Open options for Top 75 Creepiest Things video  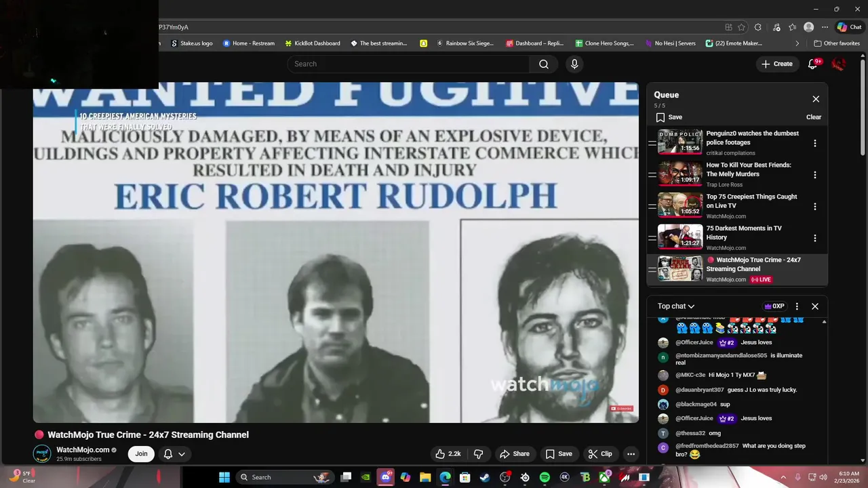click(x=815, y=207)
